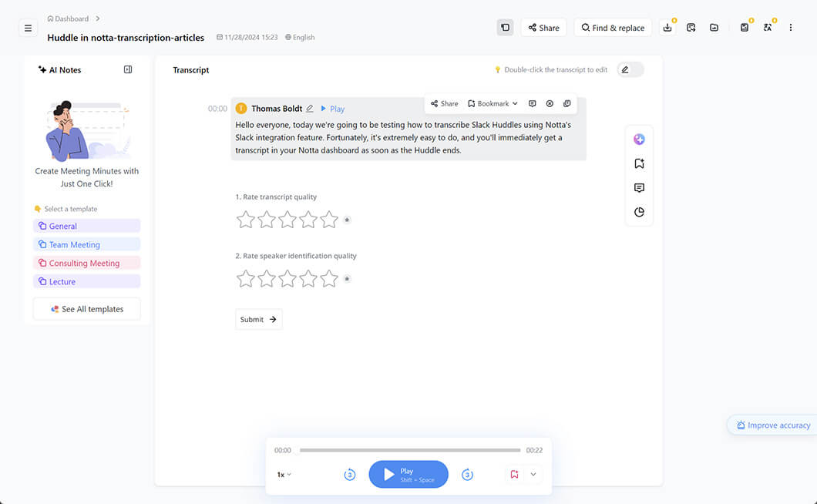Seek in the audio progress bar
This screenshot has width=817, height=504.
(409, 450)
